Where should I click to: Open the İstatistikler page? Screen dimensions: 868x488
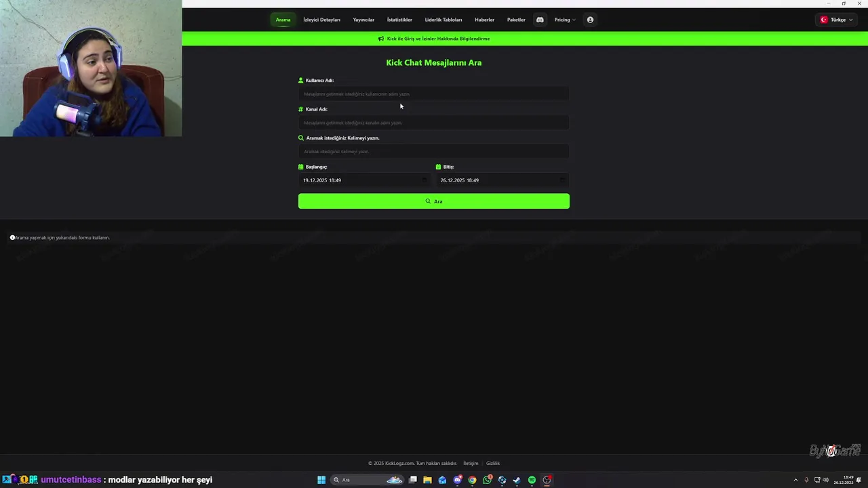[x=399, y=20]
